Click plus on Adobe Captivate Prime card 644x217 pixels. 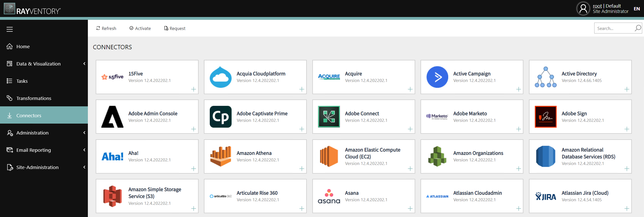(302, 129)
